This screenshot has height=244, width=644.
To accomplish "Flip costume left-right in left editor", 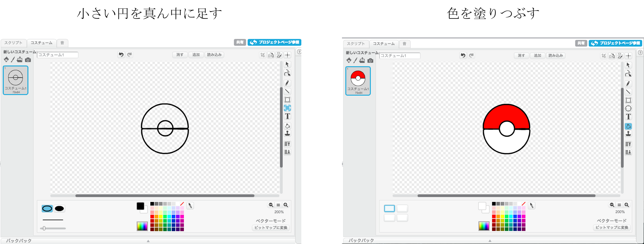I will coord(271,55).
